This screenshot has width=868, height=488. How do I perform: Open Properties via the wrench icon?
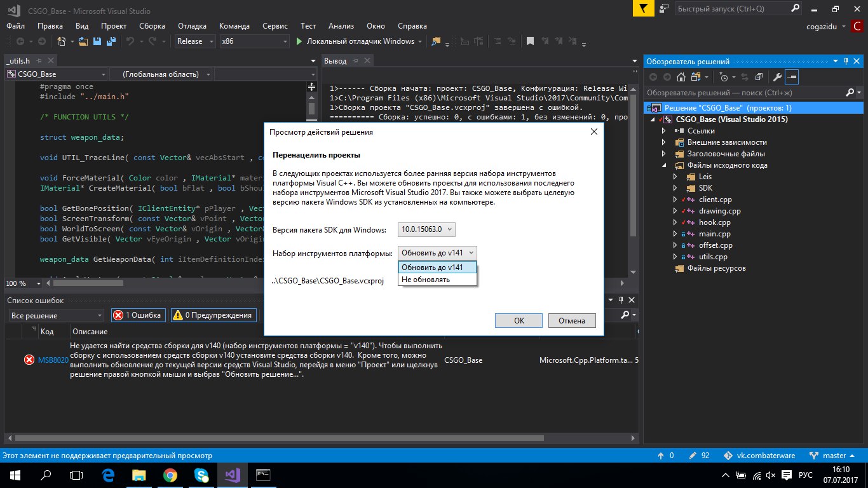[776, 77]
